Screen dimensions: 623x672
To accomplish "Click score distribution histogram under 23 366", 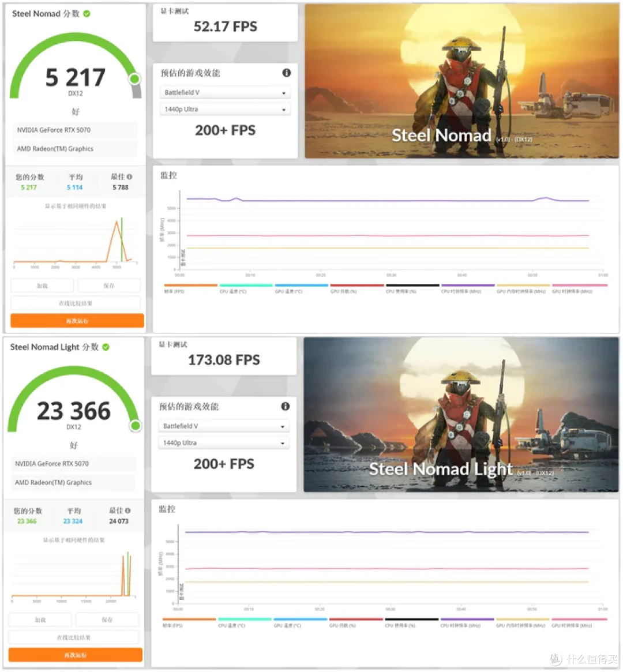I will tap(74, 576).
